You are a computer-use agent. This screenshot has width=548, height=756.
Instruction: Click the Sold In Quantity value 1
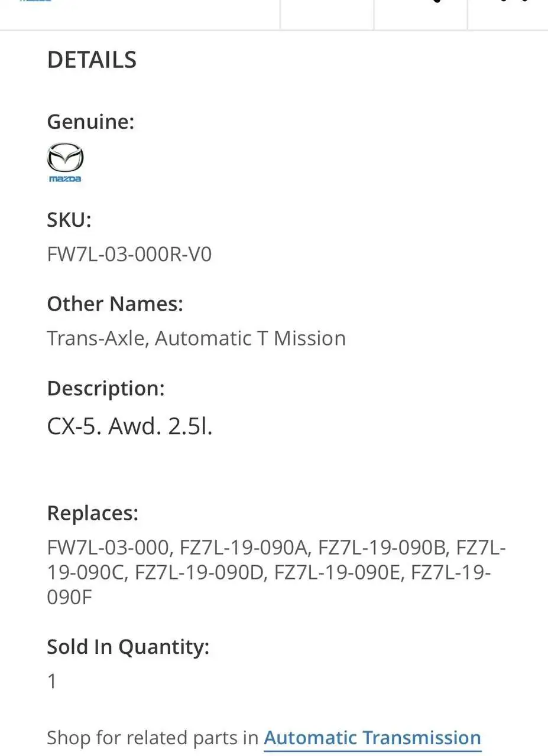[52, 682]
